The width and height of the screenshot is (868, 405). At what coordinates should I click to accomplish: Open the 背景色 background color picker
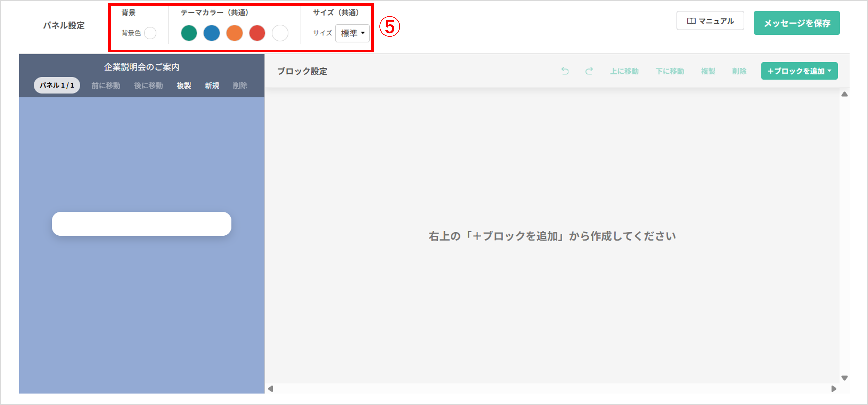(150, 33)
